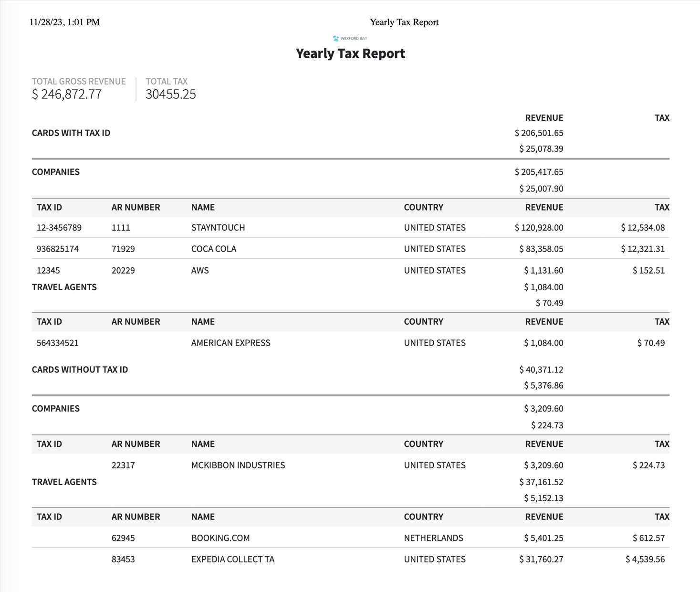Viewport: 700px width, 592px height.
Task: Select travel agents revenue $ 37,161.52
Action: click(541, 482)
